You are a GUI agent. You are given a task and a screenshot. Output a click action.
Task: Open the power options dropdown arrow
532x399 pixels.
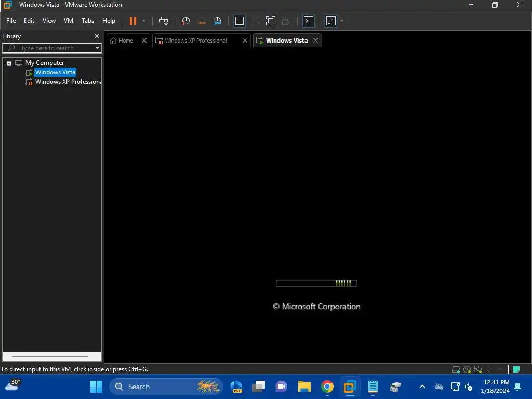pyautogui.click(x=144, y=21)
